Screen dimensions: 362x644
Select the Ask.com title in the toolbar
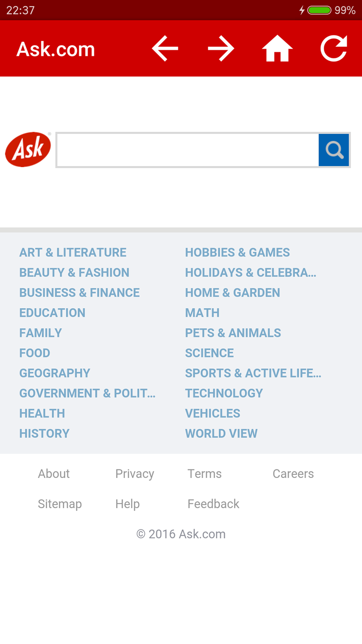pyautogui.click(x=55, y=48)
